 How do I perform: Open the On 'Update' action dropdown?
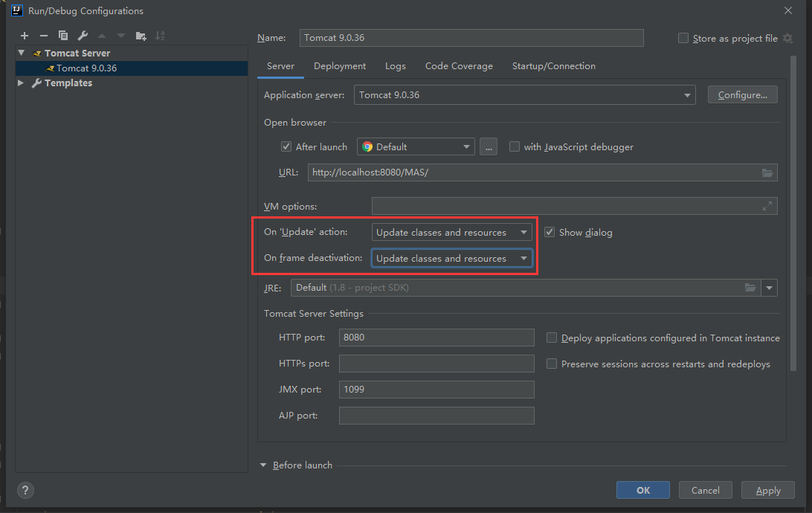tap(451, 233)
